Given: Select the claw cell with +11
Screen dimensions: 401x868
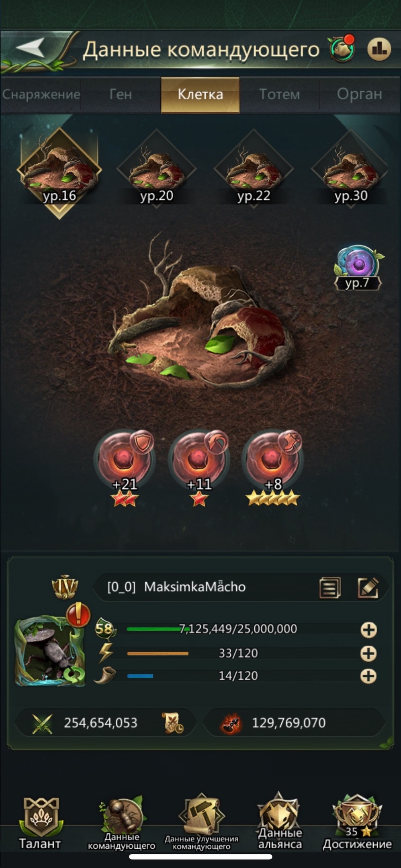Looking at the screenshot, I should [199, 465].
